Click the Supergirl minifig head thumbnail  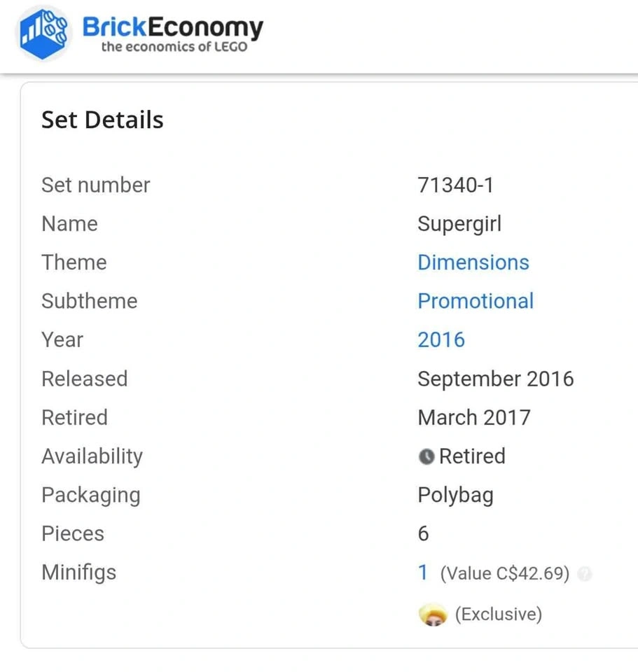click(x=432, y=615)
